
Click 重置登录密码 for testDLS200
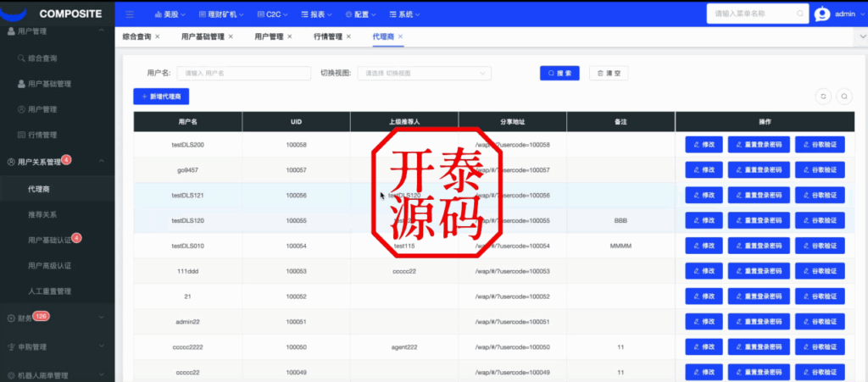[759, 145]
